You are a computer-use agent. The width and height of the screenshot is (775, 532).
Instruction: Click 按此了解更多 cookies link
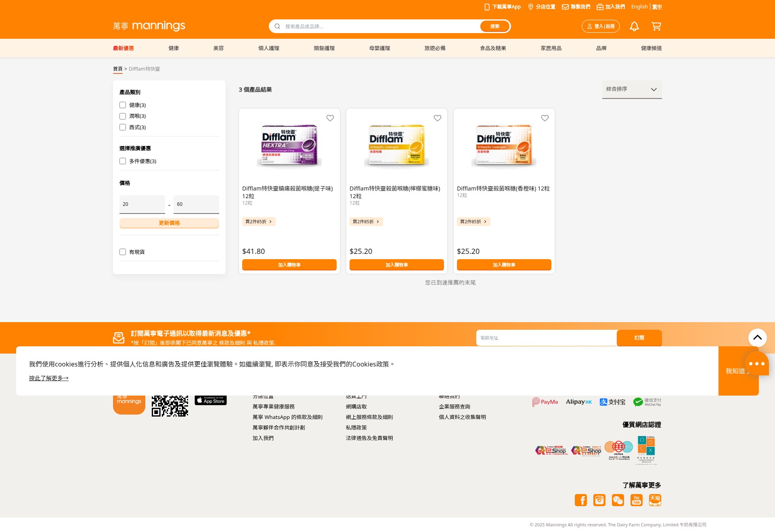click(x=49, y=378)
